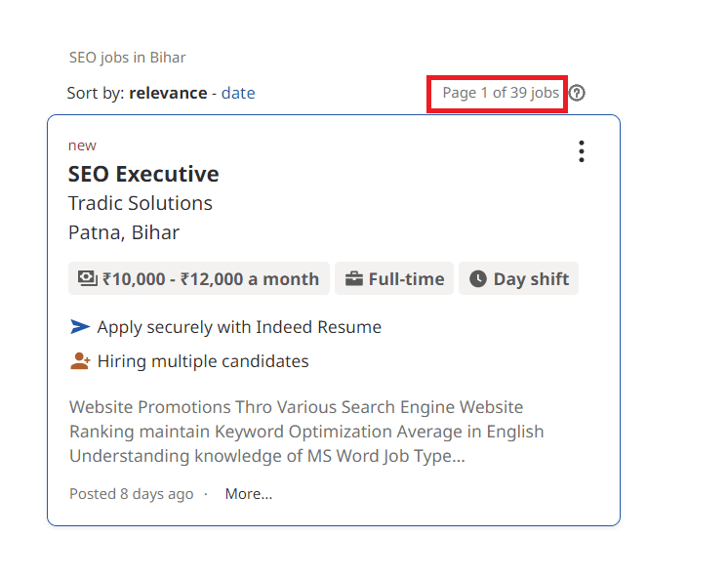Image resolution: width=728 pixels, height=579 pixels.
Task: Click the Posted 8 days ago text
Action: tap(132, 493)
